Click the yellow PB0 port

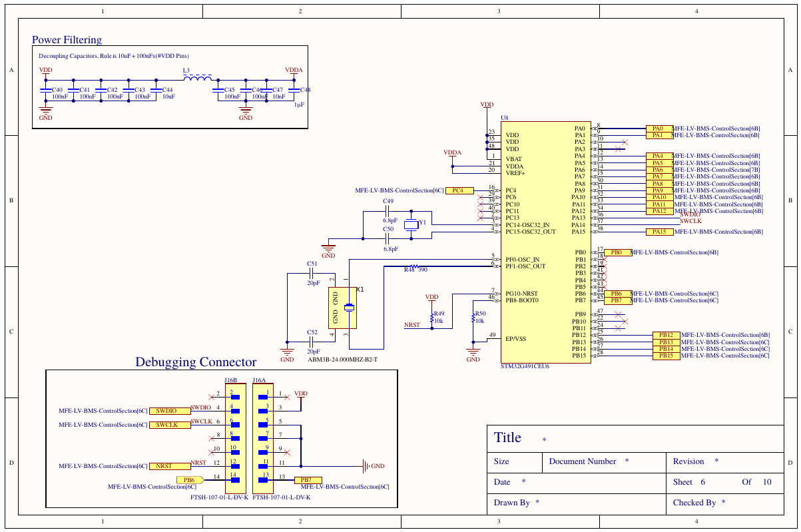coord(617,252)
